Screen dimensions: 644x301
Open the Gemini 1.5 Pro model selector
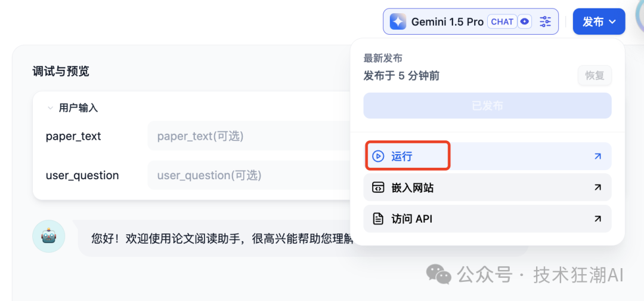[447, 21]
